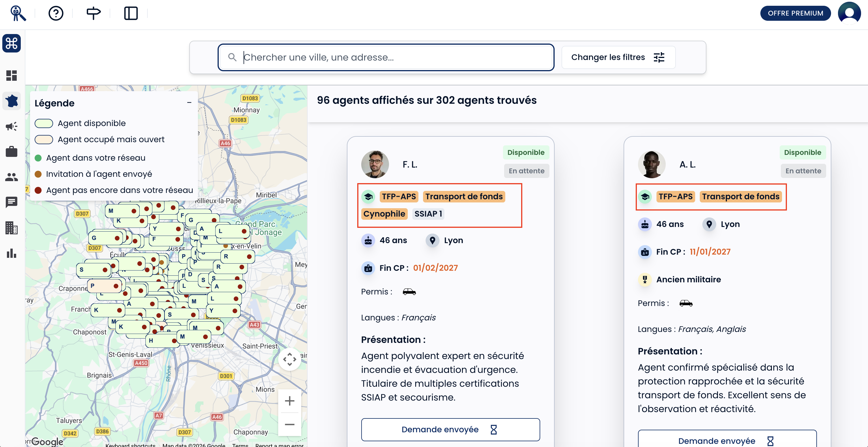Open the user profile avatar

click(849, 13)
